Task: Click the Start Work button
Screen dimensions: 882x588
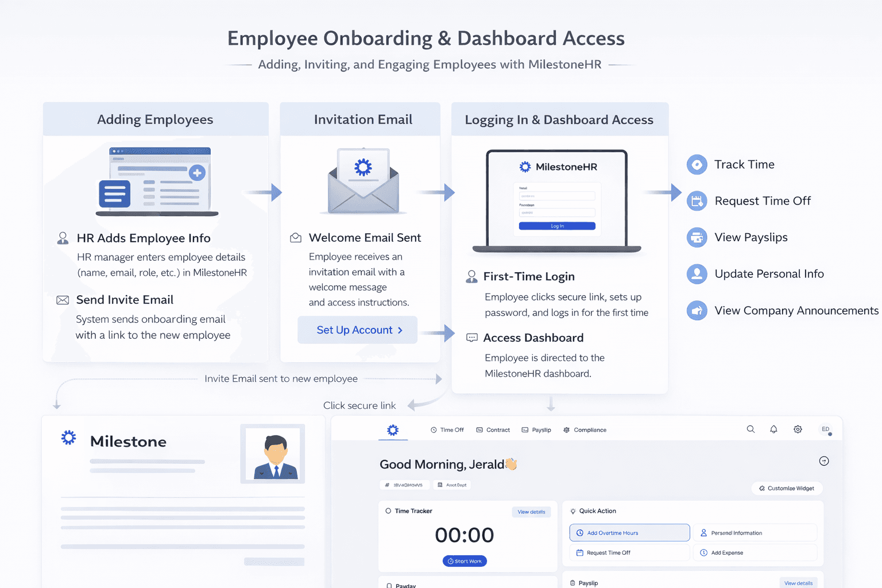Action: click(465, 561)
